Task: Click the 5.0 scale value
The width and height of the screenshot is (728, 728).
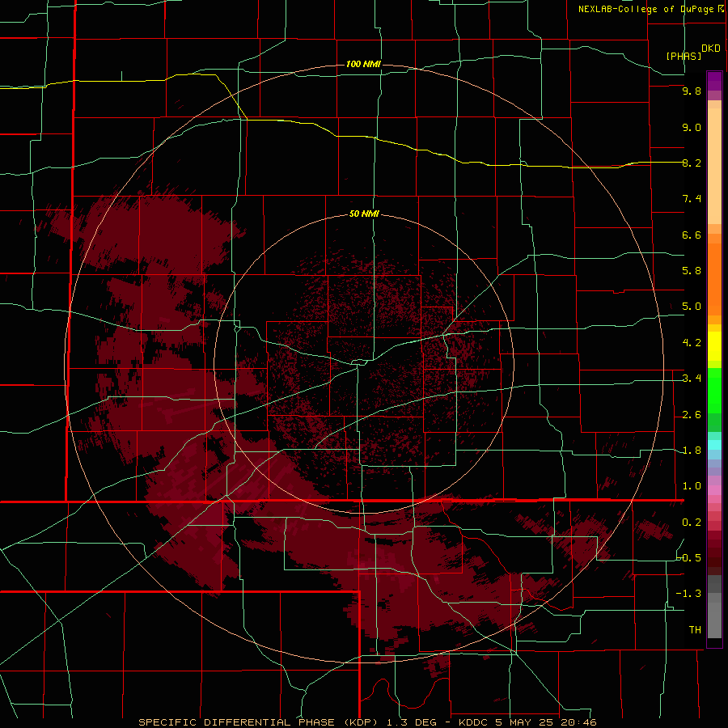Action: point(692,307)
